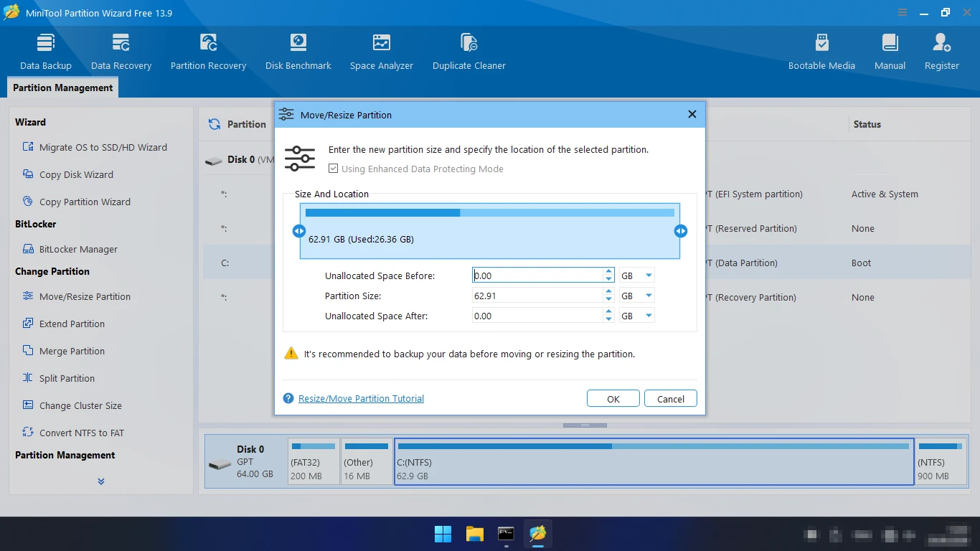Click the Partition Size input field

[537, 296]
